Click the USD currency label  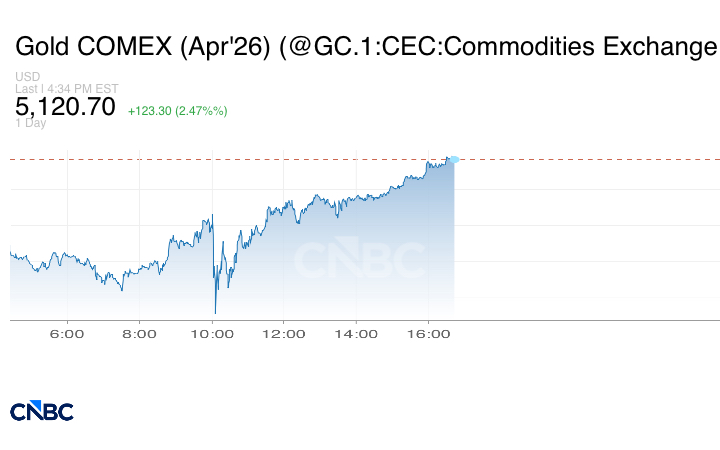27,77
